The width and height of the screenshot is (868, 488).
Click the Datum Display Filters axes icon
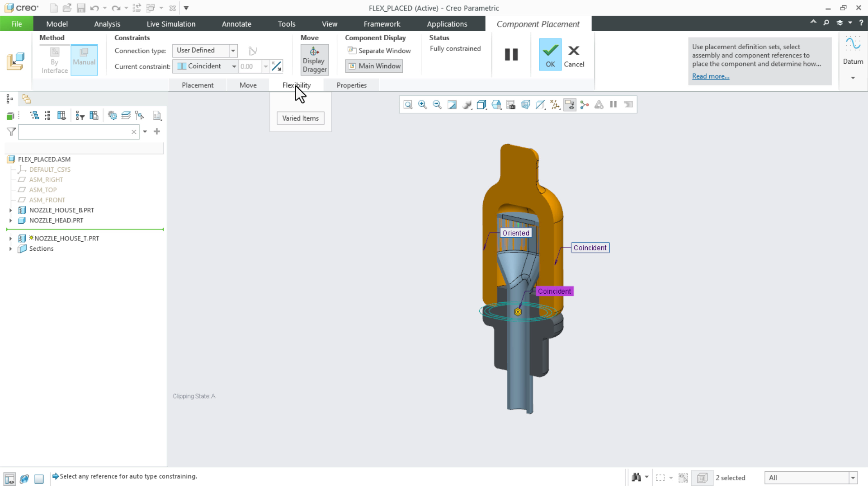point(555,105)
